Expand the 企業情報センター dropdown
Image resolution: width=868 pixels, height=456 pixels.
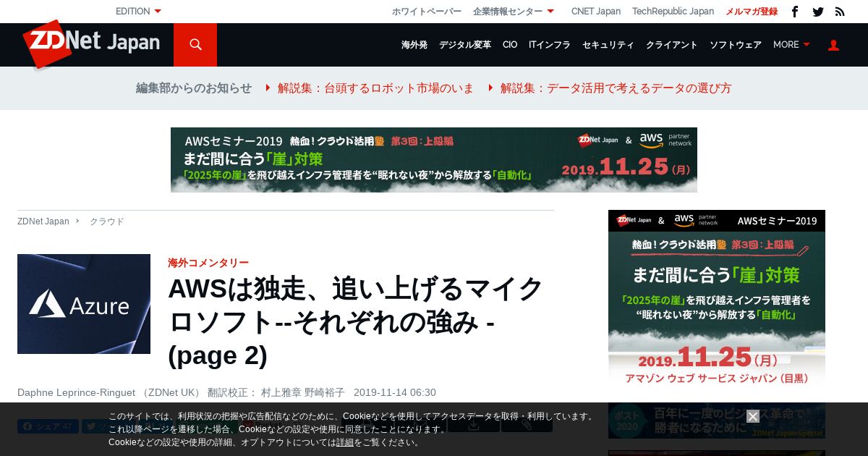514,11
